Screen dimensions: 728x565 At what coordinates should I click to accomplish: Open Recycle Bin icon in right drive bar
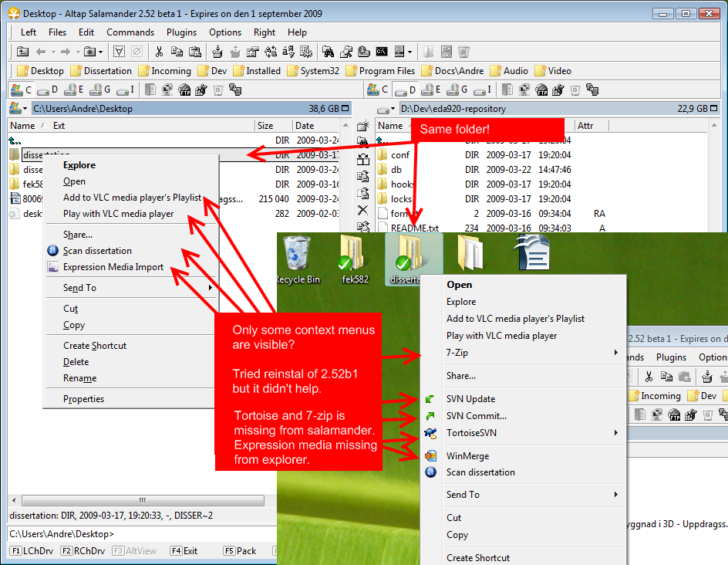(x=575, y=90)
